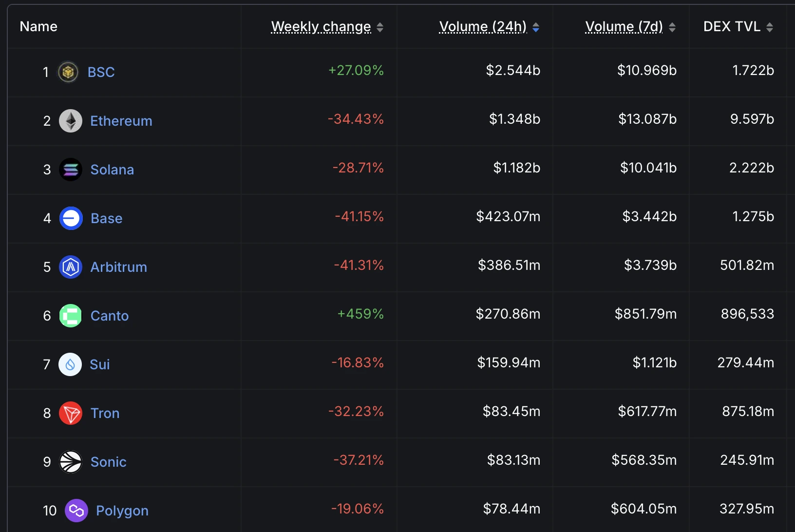Click the red Tron logo icon
Screen dimensions: 795x532
coord(71,413)
